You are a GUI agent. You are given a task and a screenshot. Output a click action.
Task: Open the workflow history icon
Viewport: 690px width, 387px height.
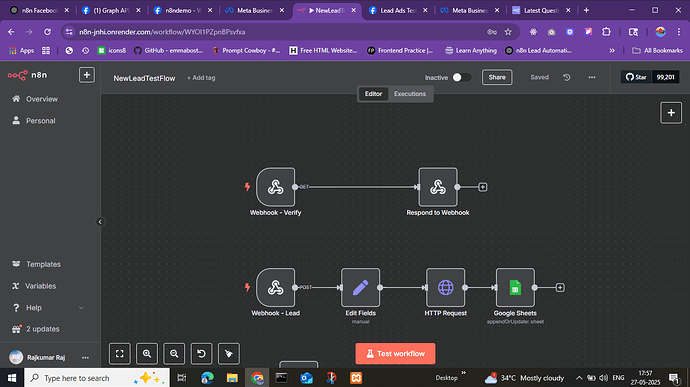[567, 77]
